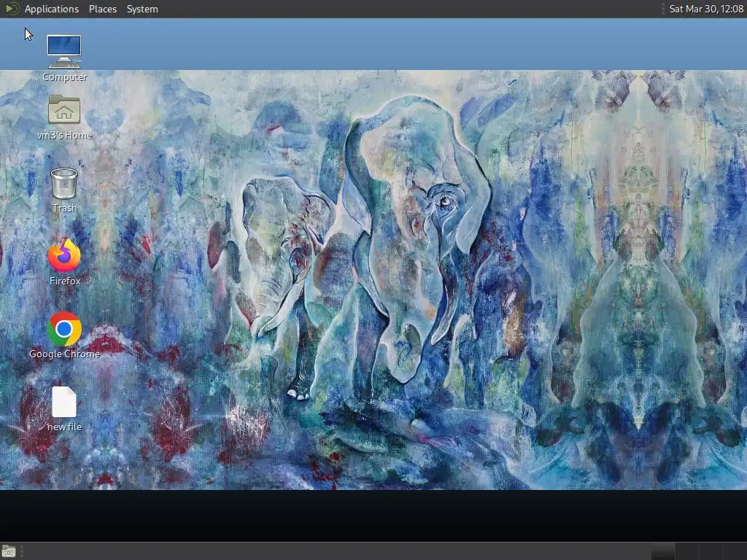The image size is (747, 560).
Task: Open the Applications menu
Action: (x=52, y=9)
